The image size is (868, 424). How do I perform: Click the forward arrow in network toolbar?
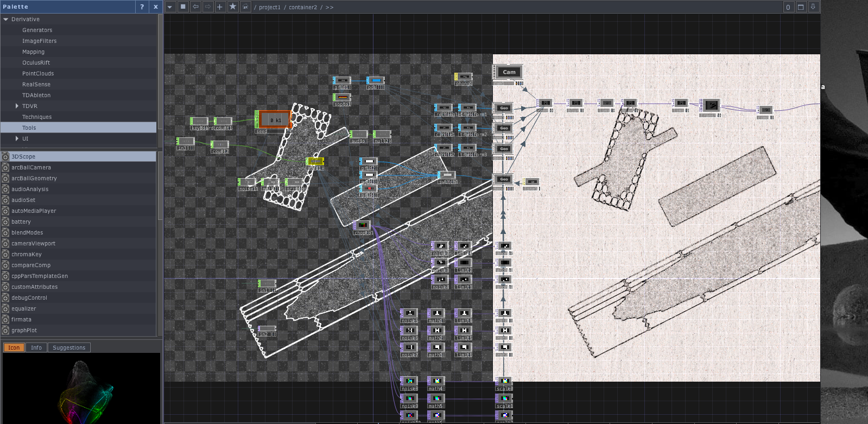tap(207, 7)
